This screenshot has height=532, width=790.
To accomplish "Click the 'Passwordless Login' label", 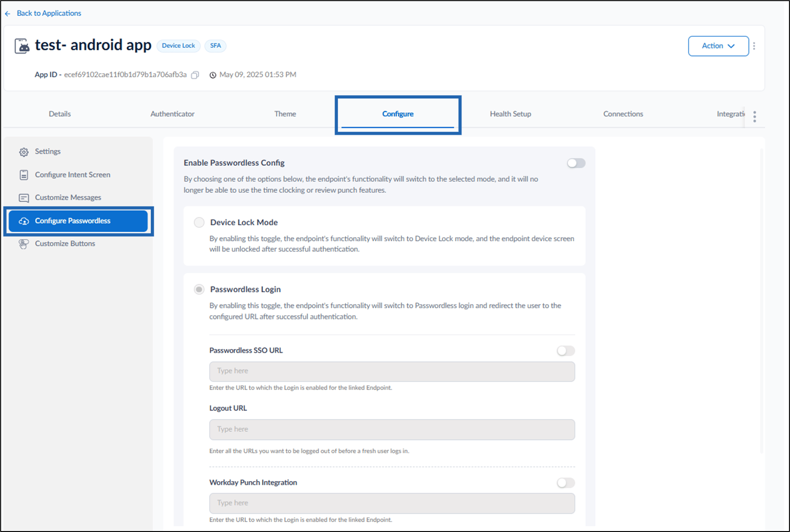I will click(x=246, y=289).
